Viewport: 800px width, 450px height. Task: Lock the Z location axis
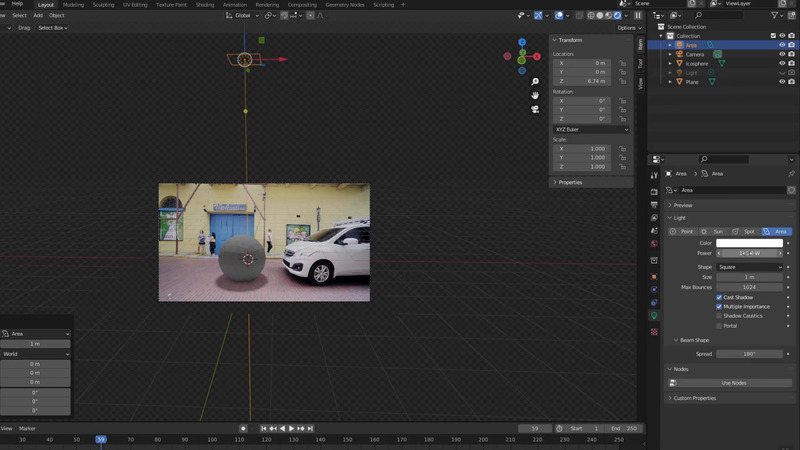pos(622,81)
